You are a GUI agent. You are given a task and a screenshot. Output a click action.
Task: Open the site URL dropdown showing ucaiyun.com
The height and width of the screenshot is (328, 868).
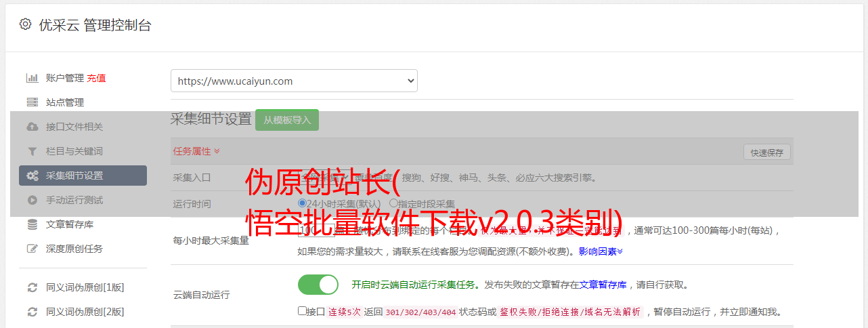click(294, 81)
